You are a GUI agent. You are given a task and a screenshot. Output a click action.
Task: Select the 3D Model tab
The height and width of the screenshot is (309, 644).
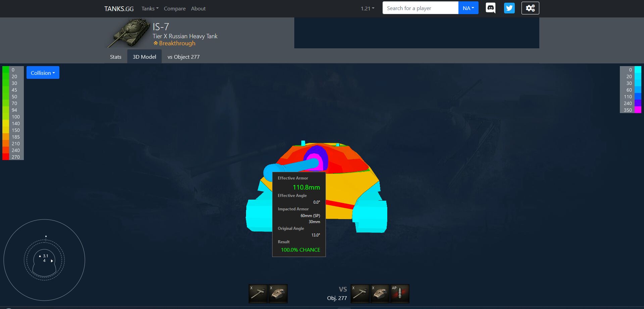(144, 57)
